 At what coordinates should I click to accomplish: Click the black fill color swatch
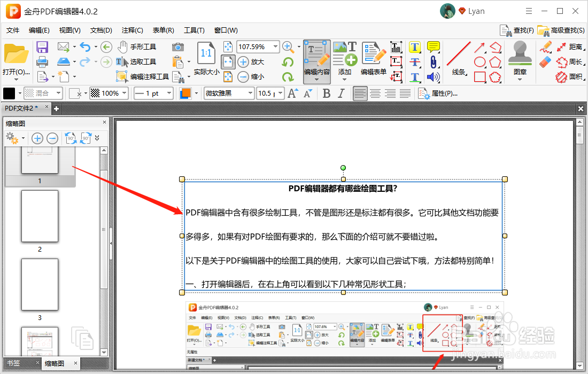(x=9, y=93)
